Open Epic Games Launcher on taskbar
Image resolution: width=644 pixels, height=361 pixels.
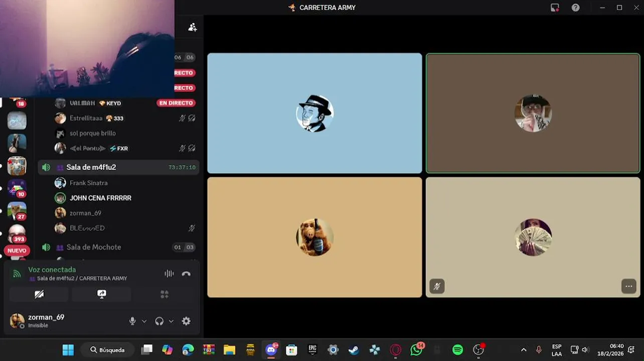[312, 350]
